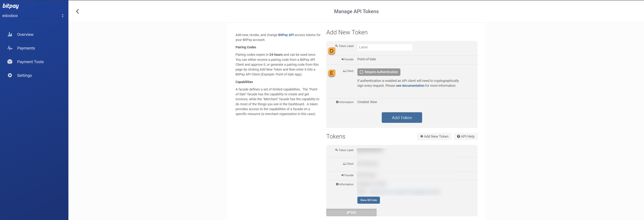The height and width of the screenshot is (220, 644).
Task: Click the Show QR Code button
Action: [x=368, y=200]
